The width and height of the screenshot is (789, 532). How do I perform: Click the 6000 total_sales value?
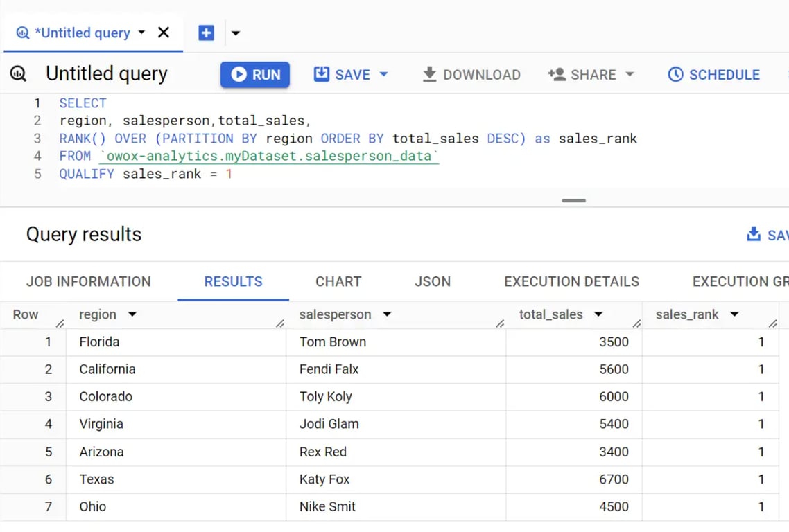(x=614, y=397)
